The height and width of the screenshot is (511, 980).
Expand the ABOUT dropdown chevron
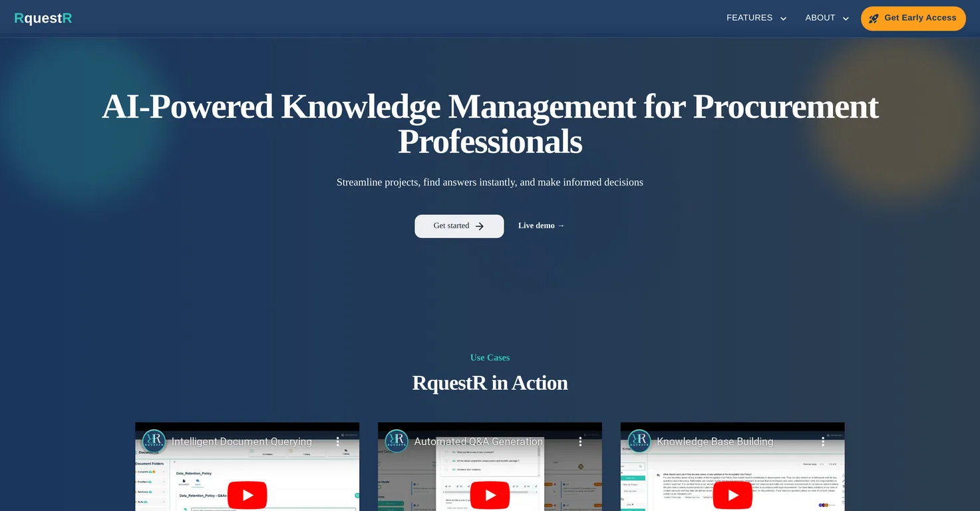tap(846, 19)
